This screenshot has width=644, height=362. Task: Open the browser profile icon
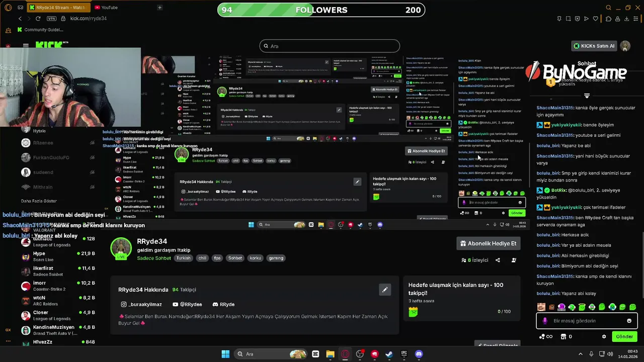pos(618,19)
